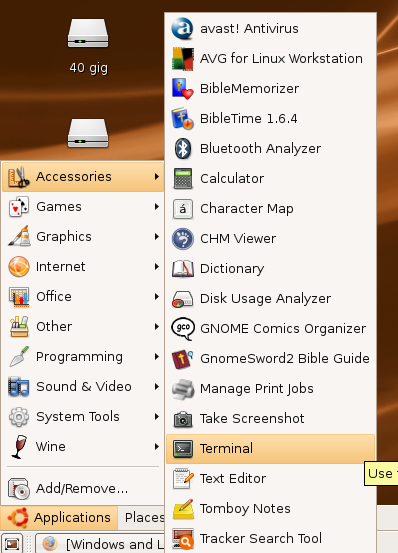398x553 pixels.
Task: Click the GNOME Comics Organizer icon
Action: pyautogui.click(x=183, y=329)
